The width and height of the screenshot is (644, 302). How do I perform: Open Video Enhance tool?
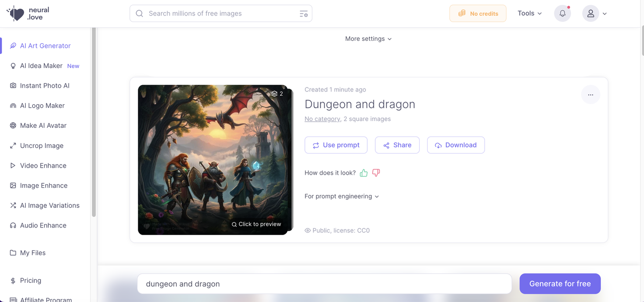pyautogui.click(x=43, y=166)
